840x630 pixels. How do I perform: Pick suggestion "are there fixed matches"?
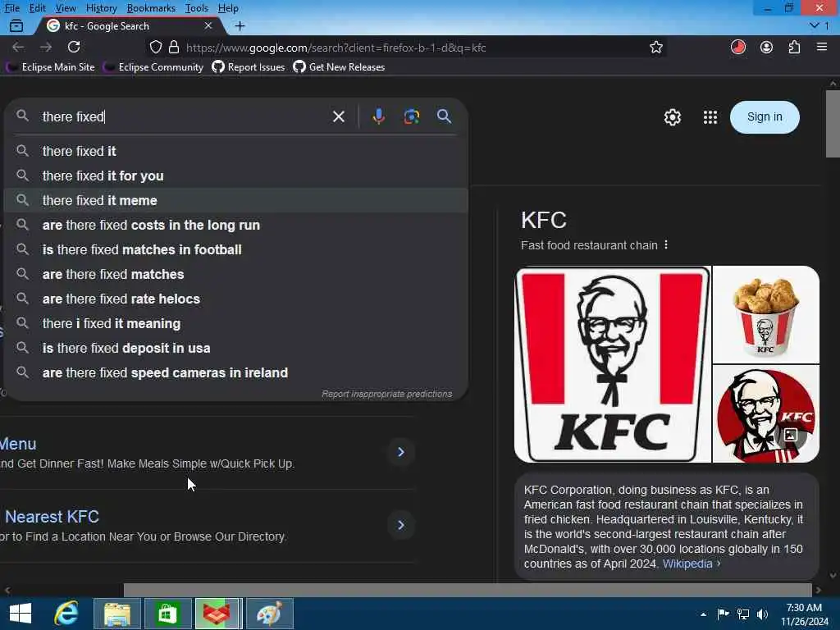point(235,274)
